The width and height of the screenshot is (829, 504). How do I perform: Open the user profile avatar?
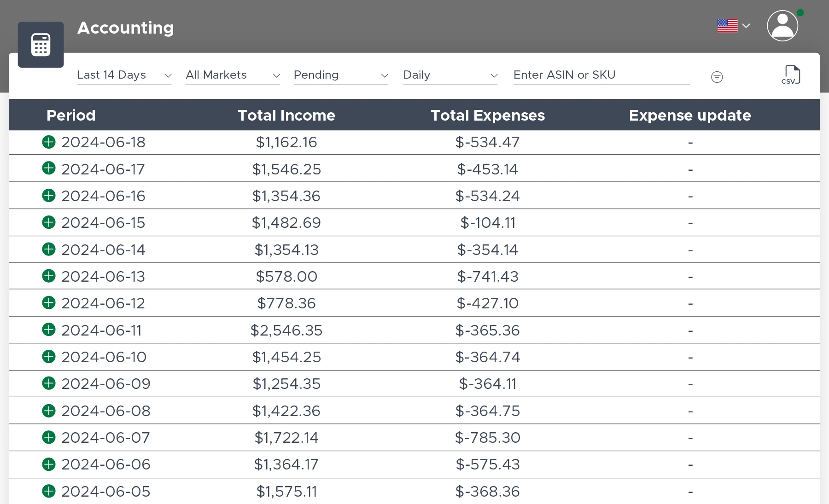[x=782, y=26]
